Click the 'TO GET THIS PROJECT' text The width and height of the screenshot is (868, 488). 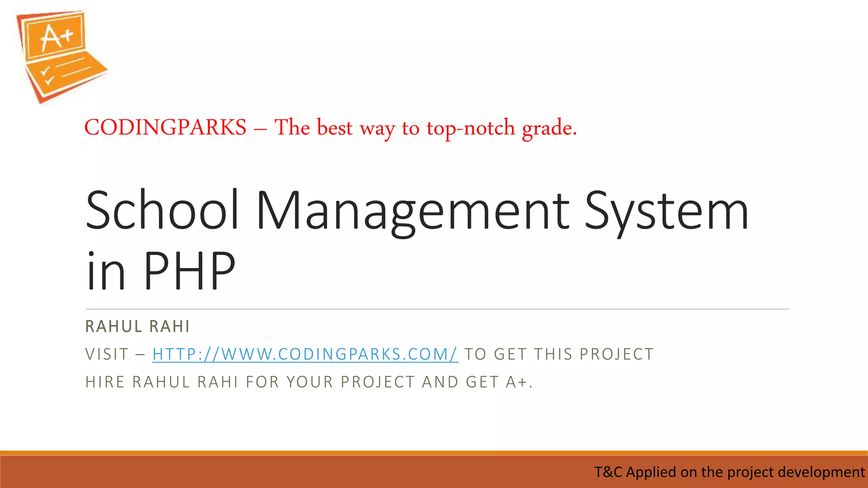(559, 354)
